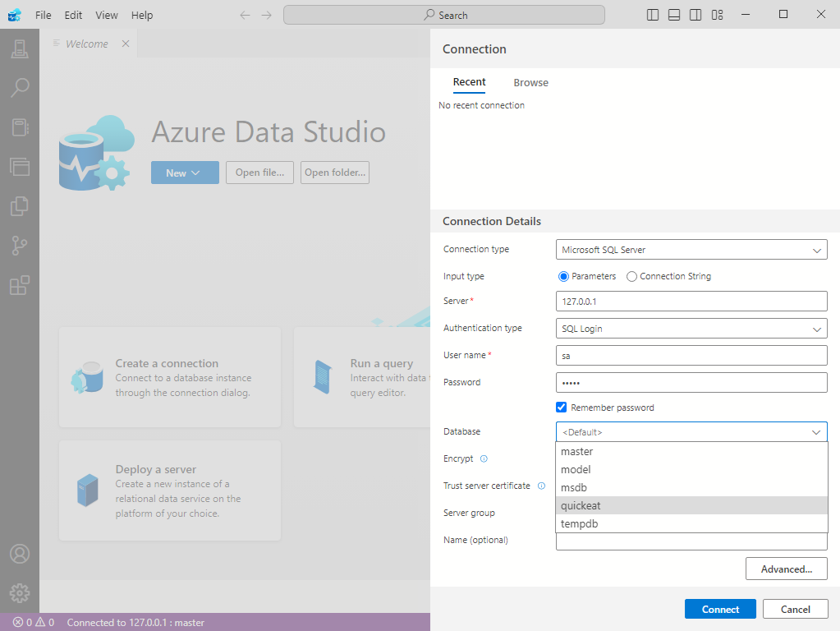Uncheck the Remember password checkbox
The width and height of the screenshot is (840, 631).
(562, 408)
